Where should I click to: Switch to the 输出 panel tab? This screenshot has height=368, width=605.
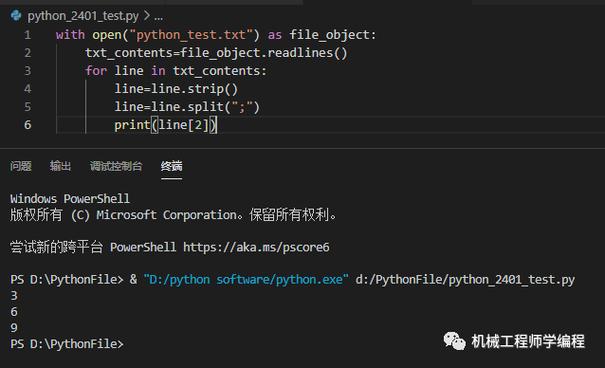point(61,166)
